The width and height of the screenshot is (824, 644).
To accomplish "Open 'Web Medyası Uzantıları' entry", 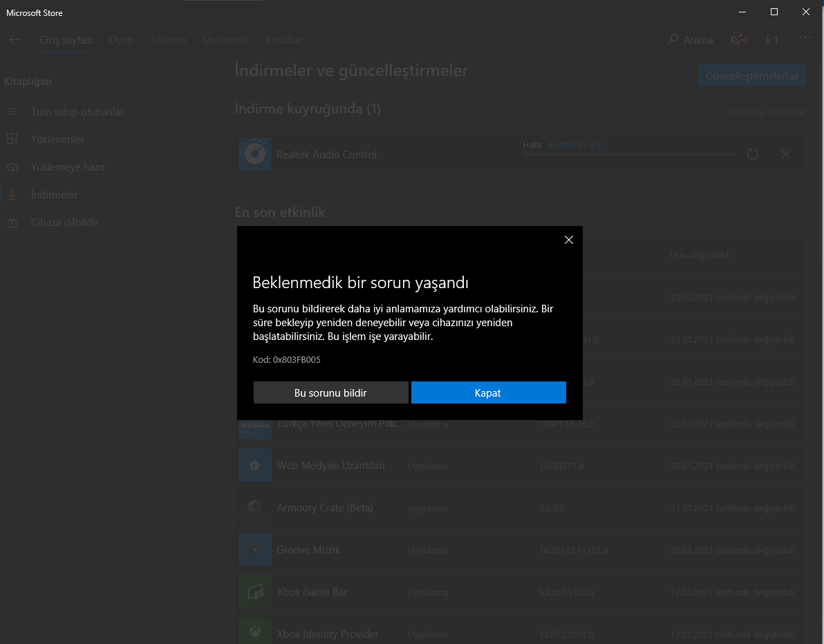I will [x=330, y=466].
